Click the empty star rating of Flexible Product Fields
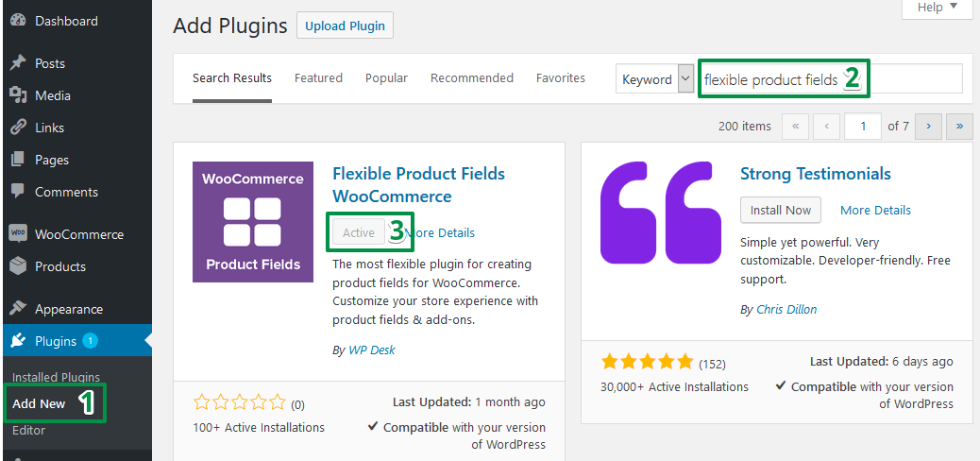Viewport: 980px width, 461px height. coord(240,402)
